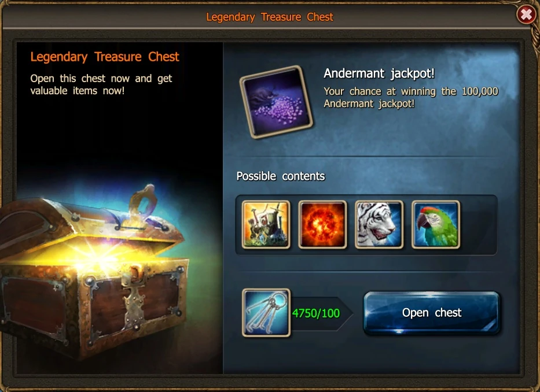
Task: Click the 'Open this chest now' description
Action: (x=101, y=84)
